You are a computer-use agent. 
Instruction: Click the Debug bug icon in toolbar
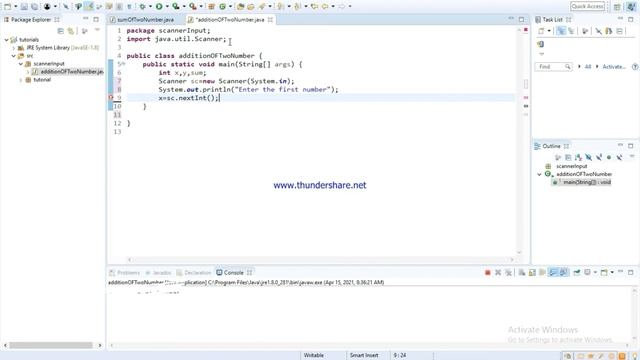[x=142, y=7]
